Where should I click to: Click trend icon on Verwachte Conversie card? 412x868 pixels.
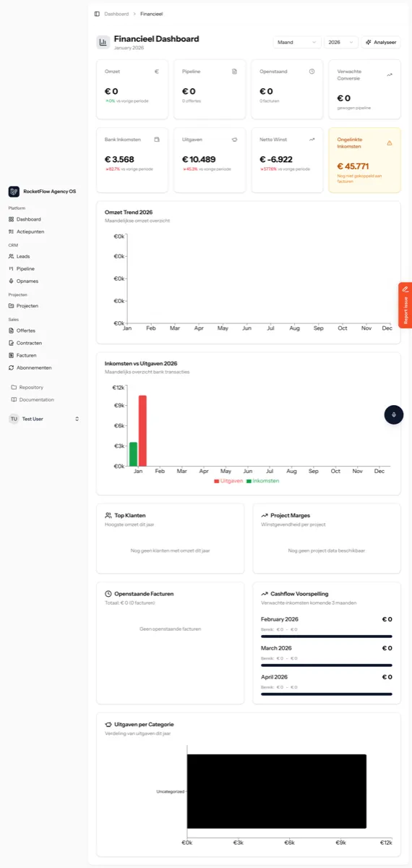(390, 75)
